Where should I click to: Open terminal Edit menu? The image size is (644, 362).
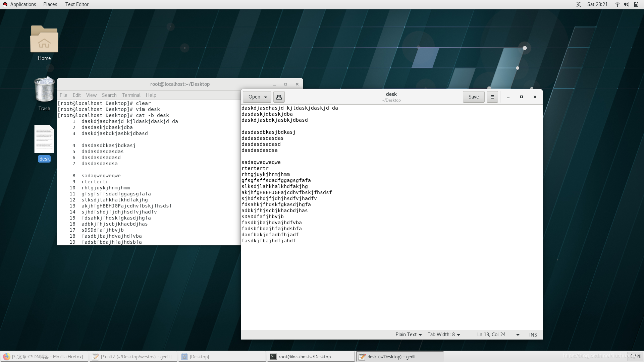77,95
